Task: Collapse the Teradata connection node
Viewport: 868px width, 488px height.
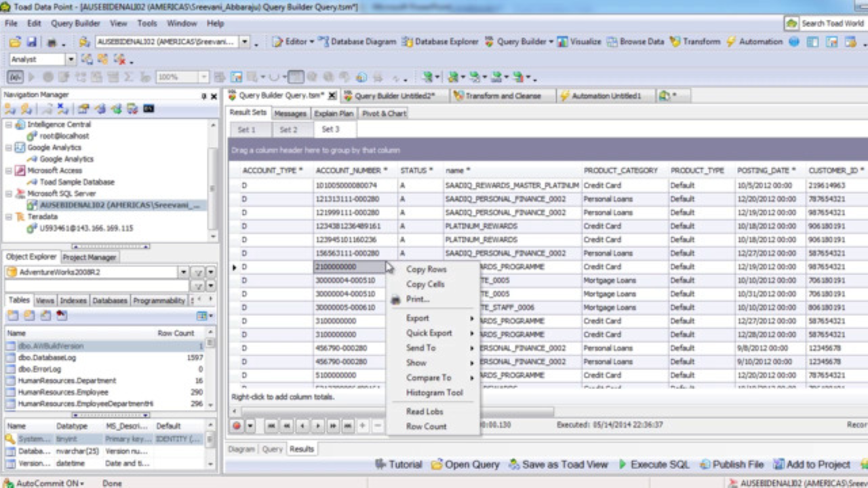Action: [9, 217]
